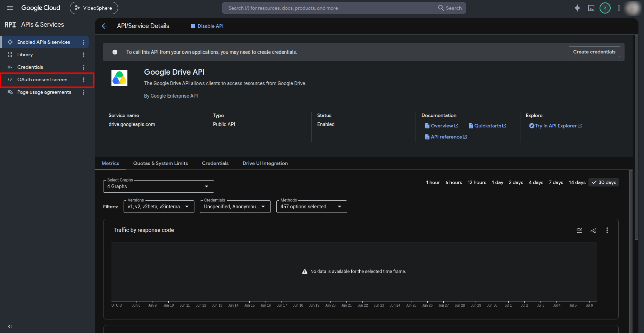Image resolution: width=644 pixels, height=333 pixels.
Task: Open notifications badge showing 2
Action: pyautogui.click(x=605, y=8)
